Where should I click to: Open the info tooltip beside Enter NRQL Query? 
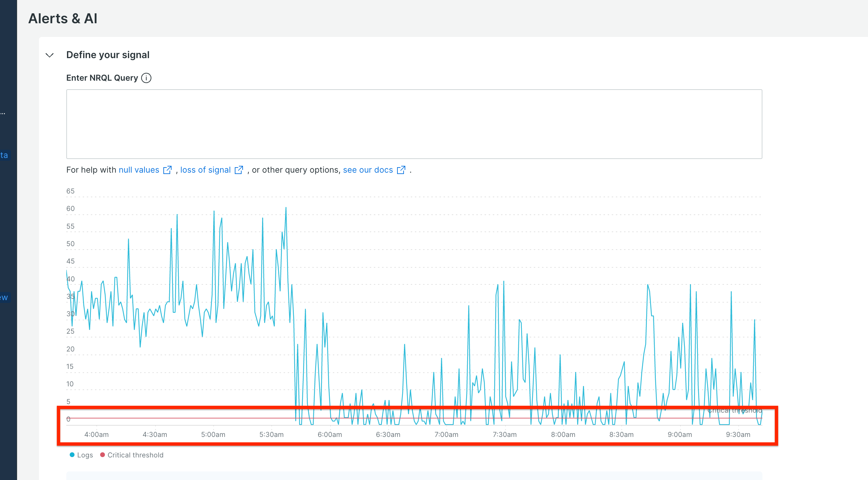click(x=146, y=78)
